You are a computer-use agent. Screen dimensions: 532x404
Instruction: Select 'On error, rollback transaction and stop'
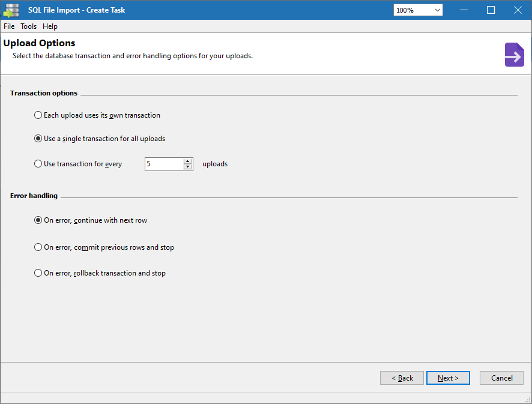[x=38, y=273]
